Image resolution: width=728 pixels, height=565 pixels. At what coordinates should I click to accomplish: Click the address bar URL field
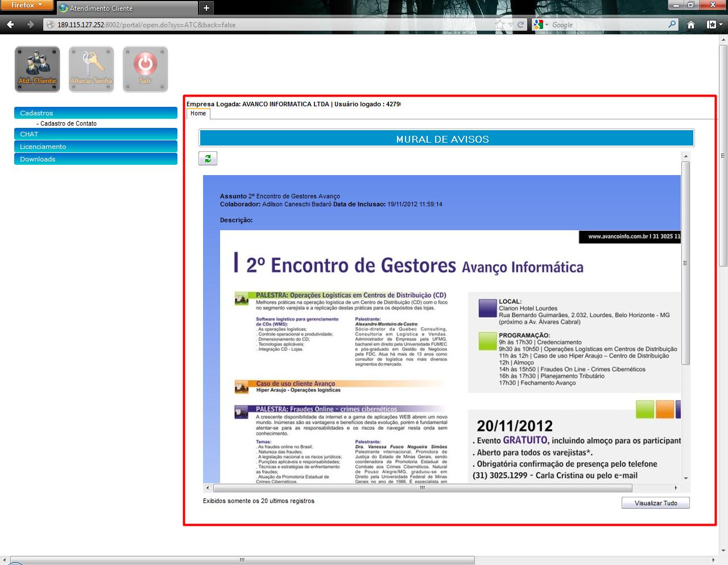coord(273,24)
